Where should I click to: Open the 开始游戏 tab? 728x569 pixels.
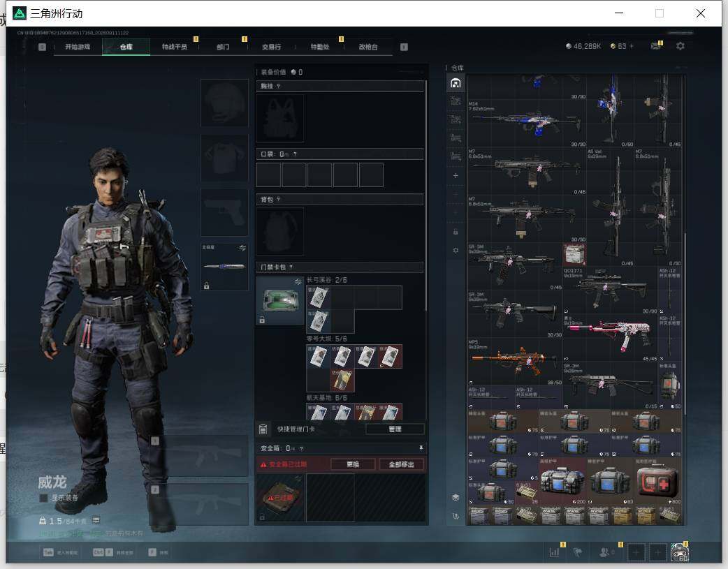pyautogui.click(x=78, y=47)
